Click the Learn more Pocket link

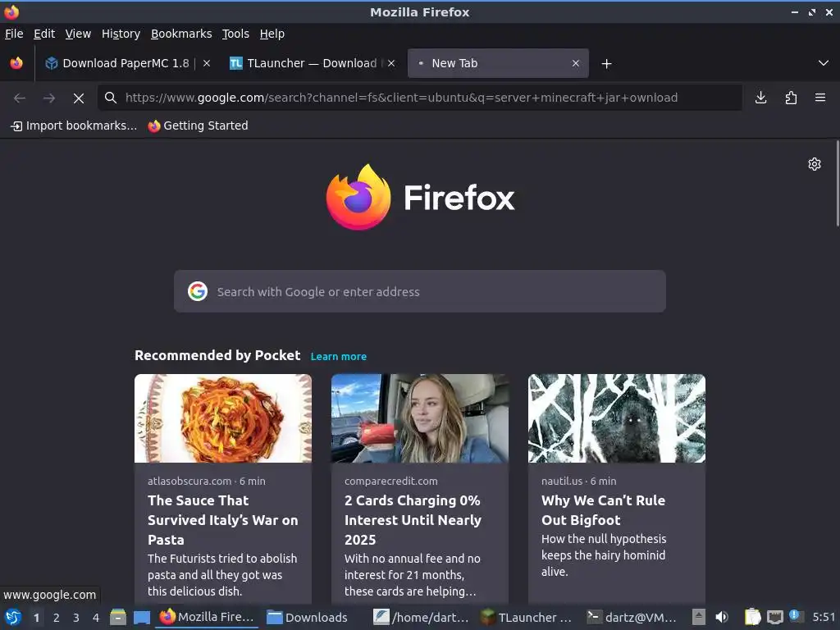339,357
